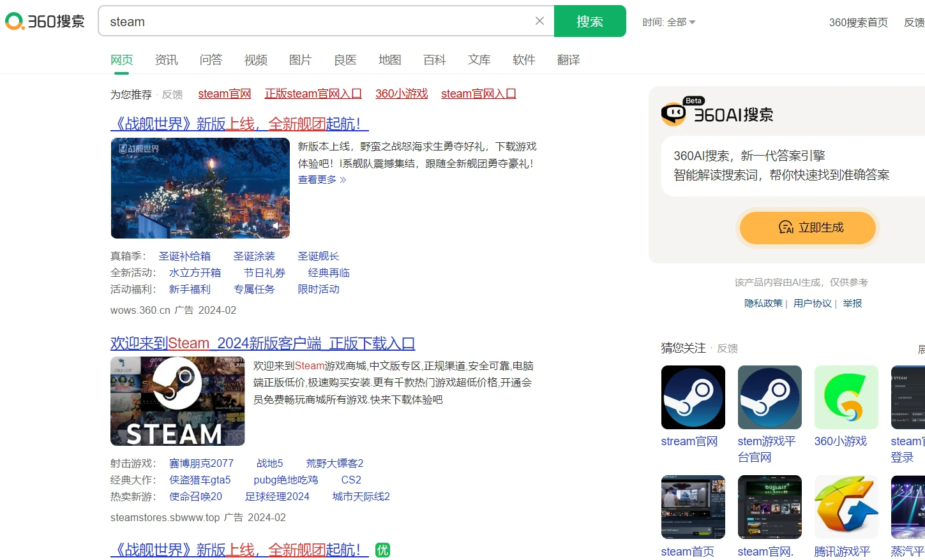
Task: Switch to the 地图 tab
Action: tap(390, 60)
